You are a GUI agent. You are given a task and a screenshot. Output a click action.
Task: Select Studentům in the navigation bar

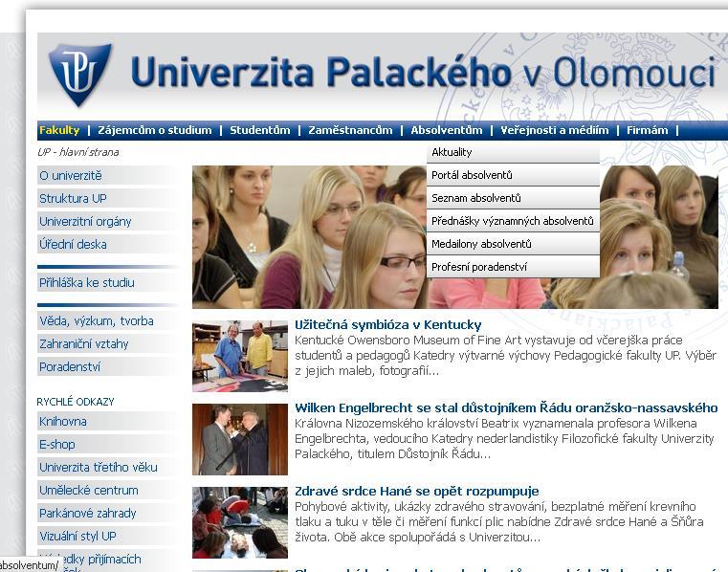pos(260,130)
